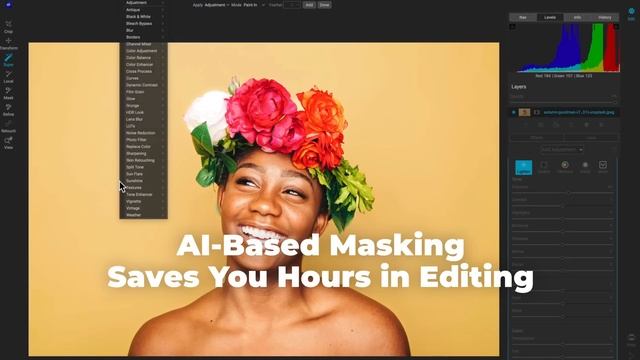
Task: Click the layer filename in Layers panel
Action: point(579,112)
